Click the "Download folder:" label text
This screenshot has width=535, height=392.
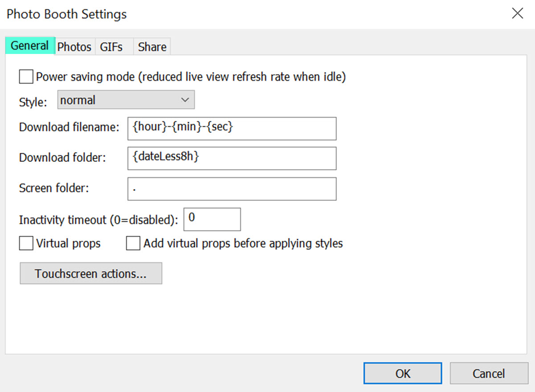click(x=62, y=158)
